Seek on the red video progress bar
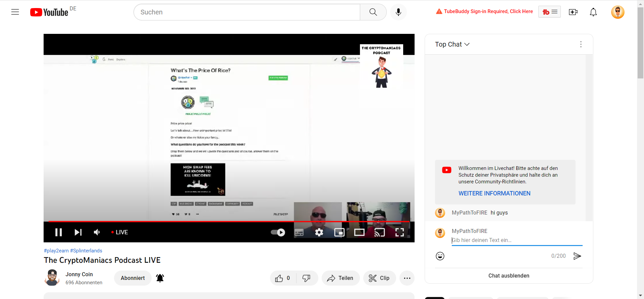 [x=229, y=222]
